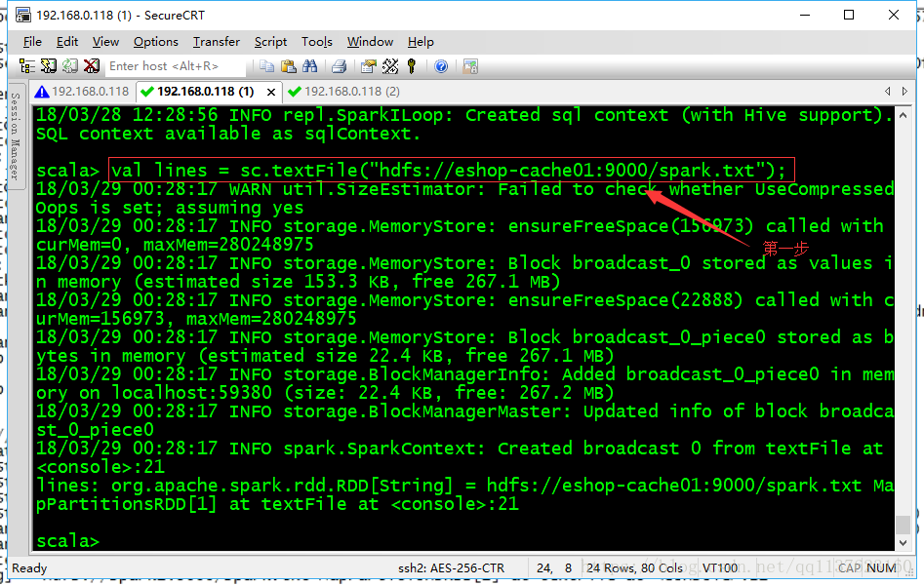Click the tab scroll right arrow
The width and height of the screenshot is (924, 586).
coord(904,92)
